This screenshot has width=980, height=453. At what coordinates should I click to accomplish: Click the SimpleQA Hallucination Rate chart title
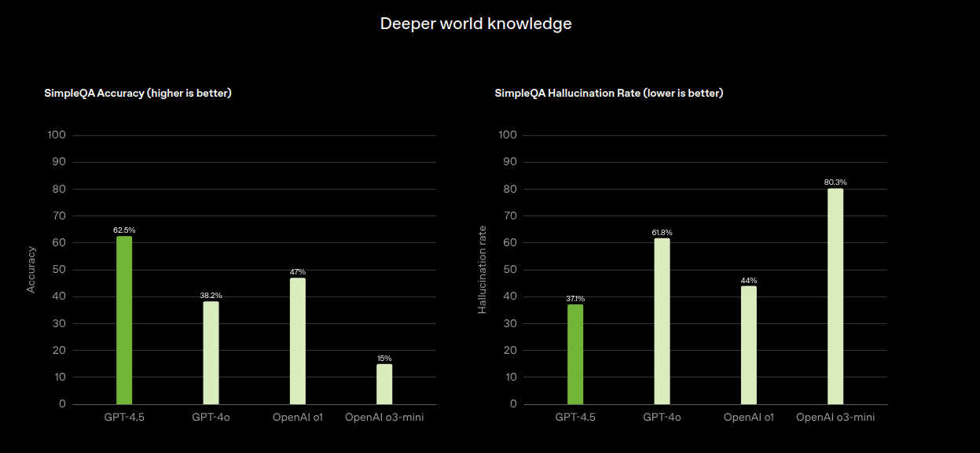coord(609,93)
